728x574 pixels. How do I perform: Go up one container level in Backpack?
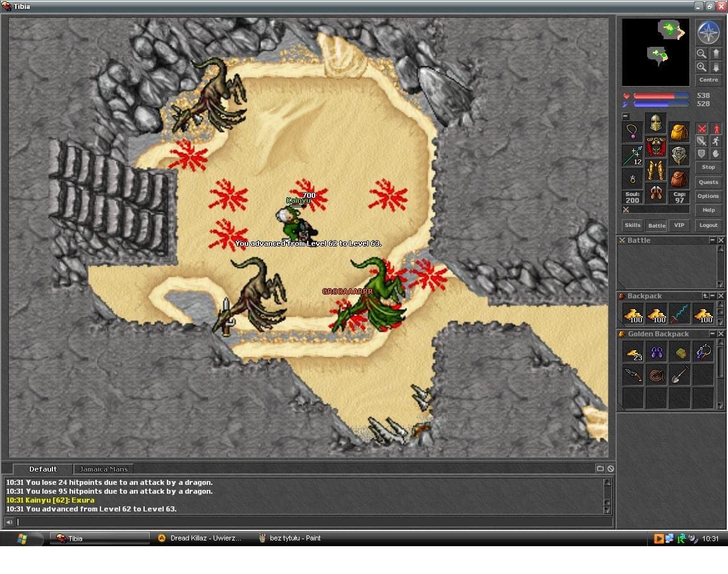pyautogui.click(x=705, y=296)
